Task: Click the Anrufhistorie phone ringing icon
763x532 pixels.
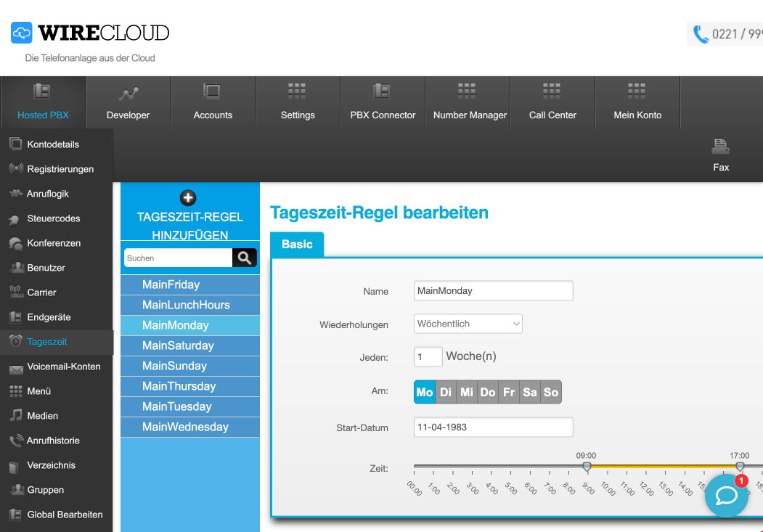Action: click(16, 440)
